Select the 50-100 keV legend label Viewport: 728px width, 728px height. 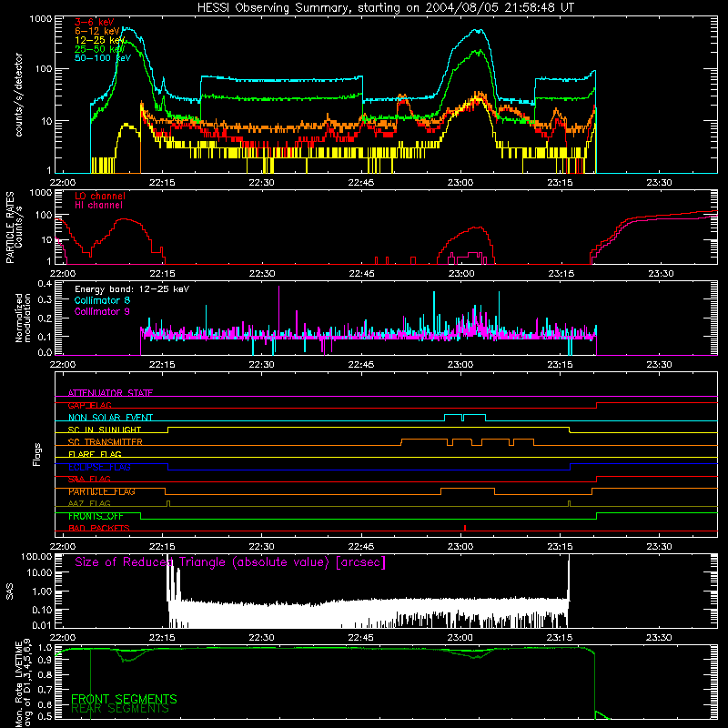(103, 58)
